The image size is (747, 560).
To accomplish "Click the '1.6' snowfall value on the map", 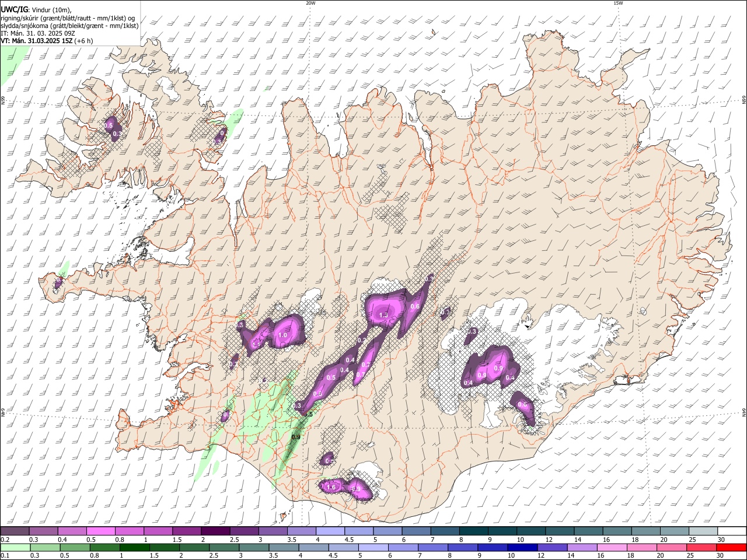I will [331, 487].
